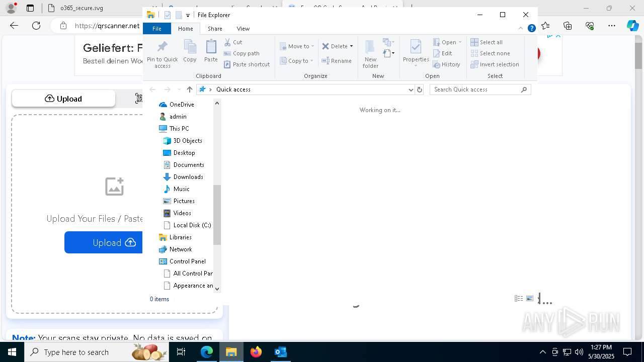
Task: Click Pin to Quick access icon
Action: 162,54
